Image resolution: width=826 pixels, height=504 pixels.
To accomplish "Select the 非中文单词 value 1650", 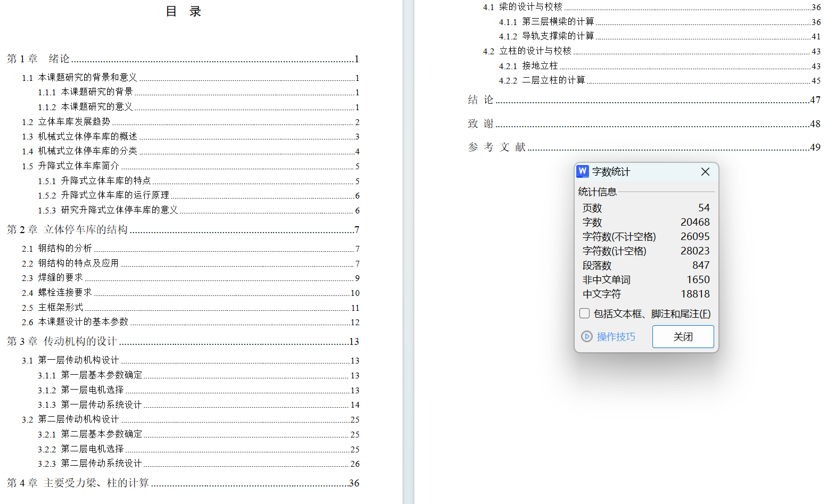I will point(698,279).
